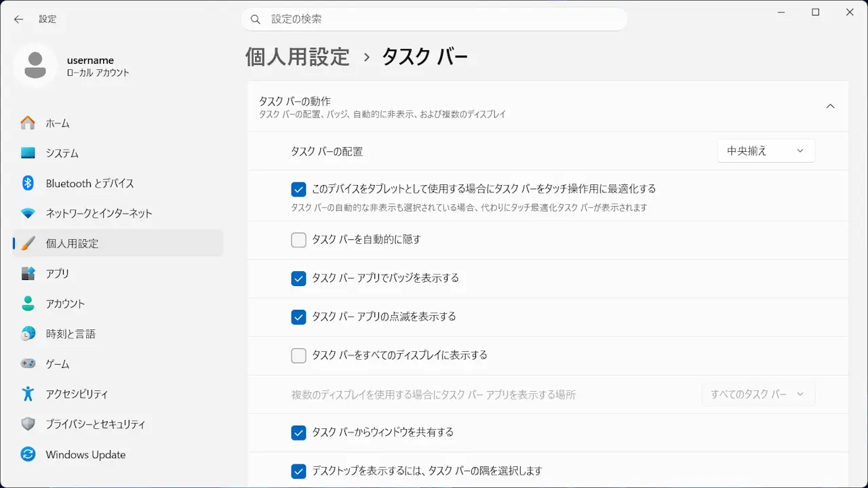Click the Accounts (アカウント) person icon
868x488 pixels.
click(x=28, y=304)
